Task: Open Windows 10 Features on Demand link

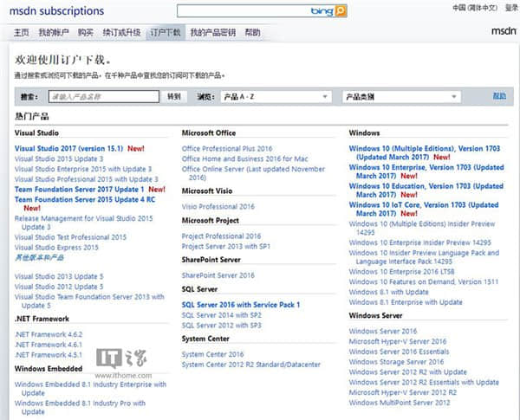Action: (424, 282)
